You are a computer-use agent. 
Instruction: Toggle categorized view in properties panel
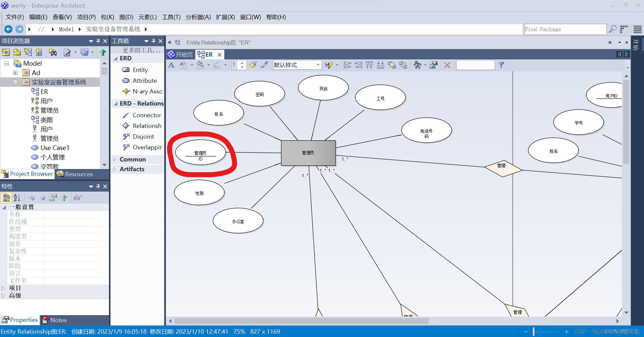tap(6, 198)
